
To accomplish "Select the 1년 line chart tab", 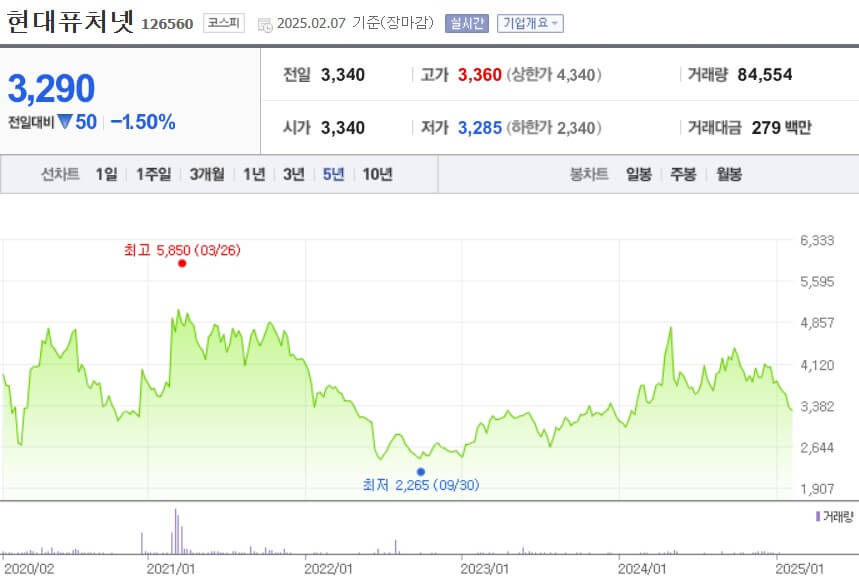I will click(x=254, y=174).
